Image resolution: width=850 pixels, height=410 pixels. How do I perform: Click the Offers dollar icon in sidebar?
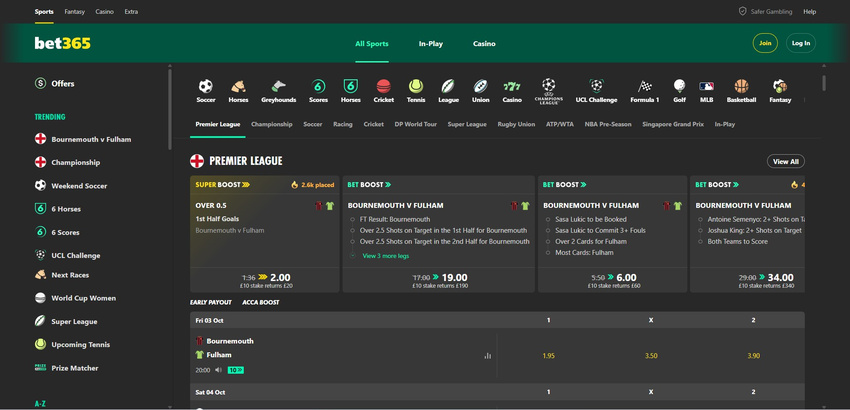coord(41,84)
